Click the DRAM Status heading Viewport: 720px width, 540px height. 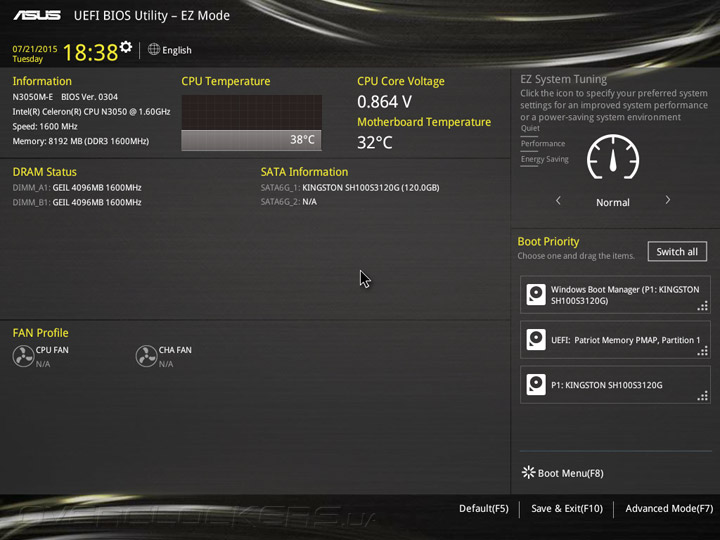point(45,172)
